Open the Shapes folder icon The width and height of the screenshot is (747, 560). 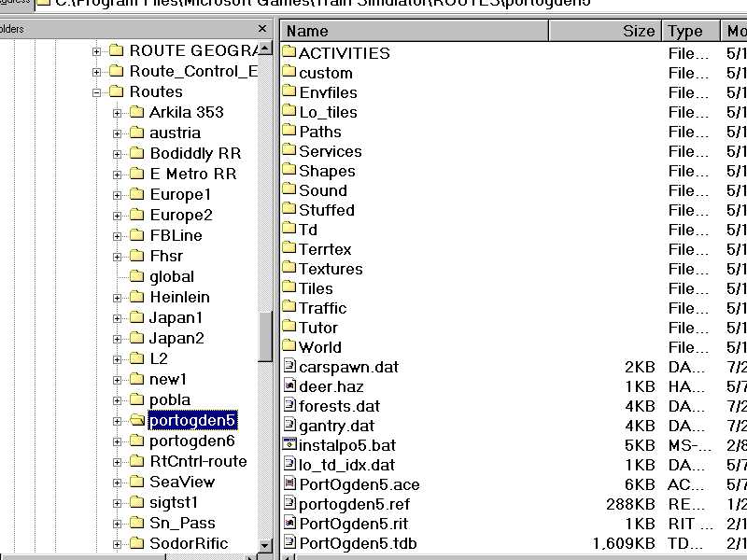pos(289,169)
